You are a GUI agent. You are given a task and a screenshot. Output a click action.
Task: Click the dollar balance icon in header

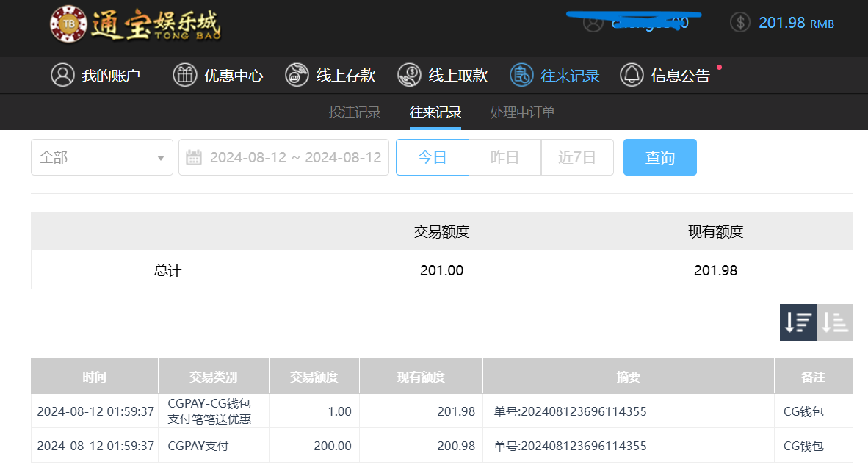[740, 22]
